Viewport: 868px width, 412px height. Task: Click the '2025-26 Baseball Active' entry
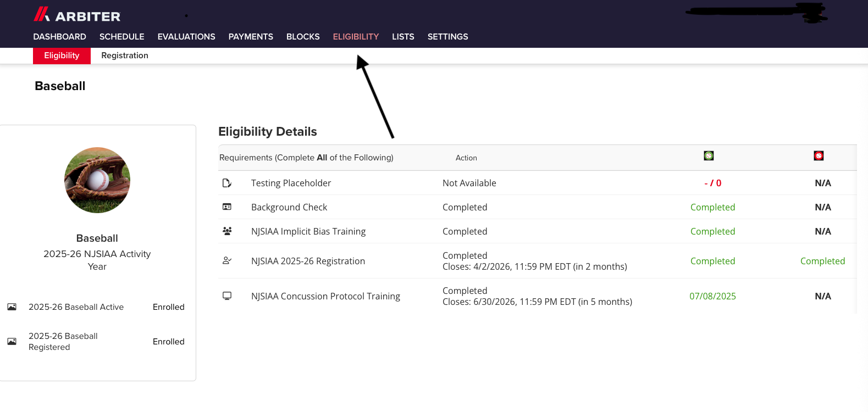(x=76, y=307)
